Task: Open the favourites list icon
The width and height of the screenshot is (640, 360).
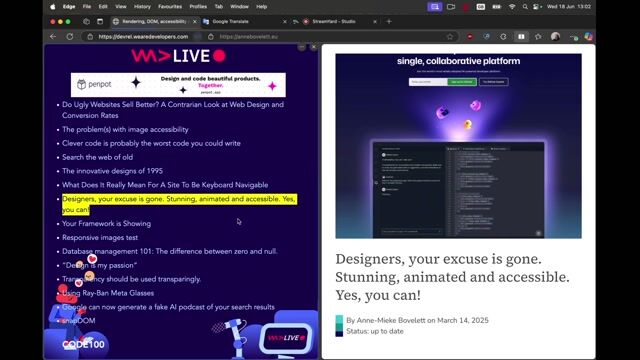Action: [x=538, y=37]
